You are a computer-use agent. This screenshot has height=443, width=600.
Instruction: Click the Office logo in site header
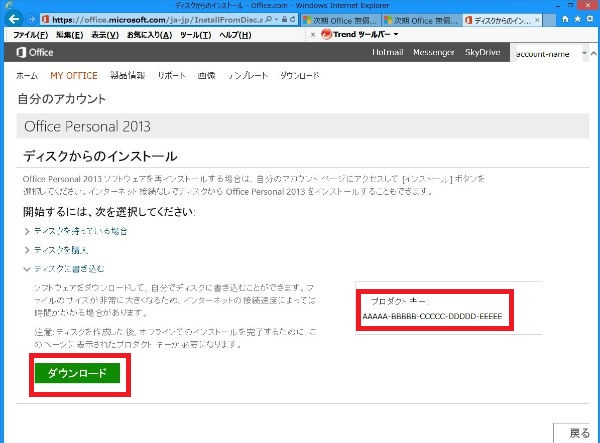pos(35,52)
